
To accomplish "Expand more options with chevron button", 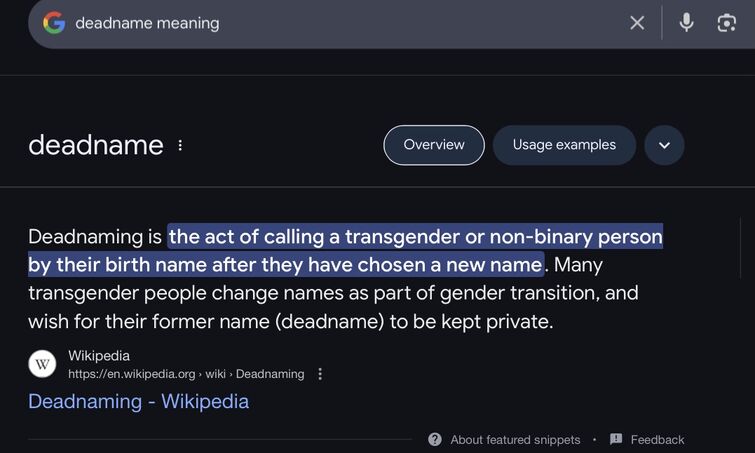I will coord(664,145).
